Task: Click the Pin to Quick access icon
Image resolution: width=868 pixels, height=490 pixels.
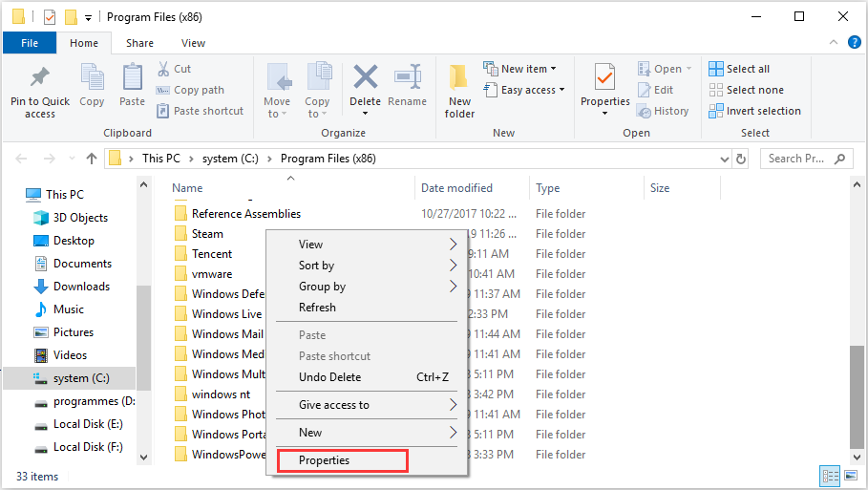Action: (40, 78)
